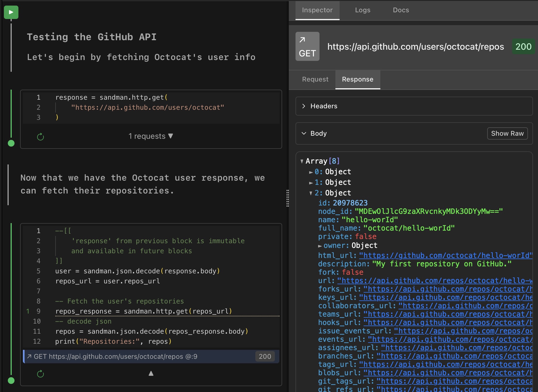Switch to the Request tab
Viewport: 538px width, 392px height.
click(315, 80)
